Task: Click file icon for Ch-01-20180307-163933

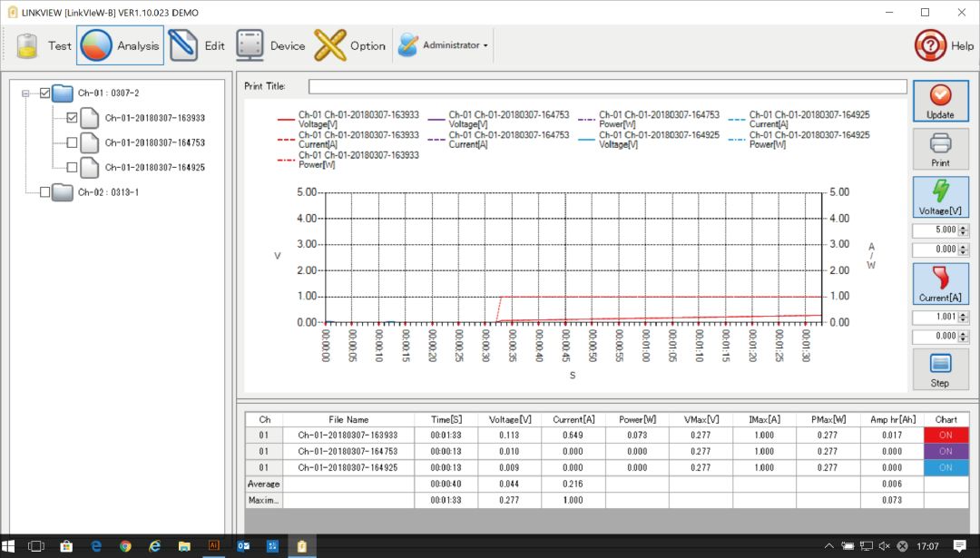Action: click(89, 117)
